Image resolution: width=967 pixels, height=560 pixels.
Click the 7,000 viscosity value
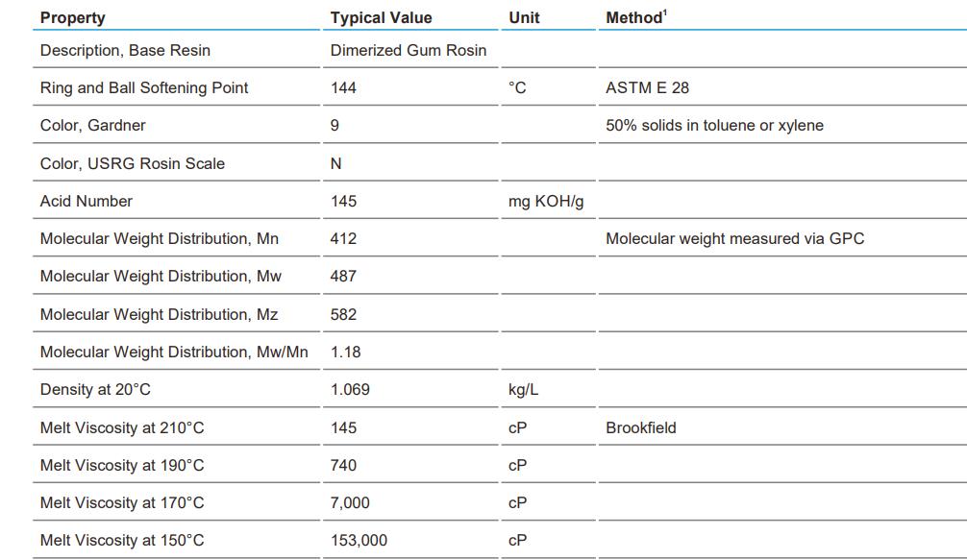[x=350, y=502]
